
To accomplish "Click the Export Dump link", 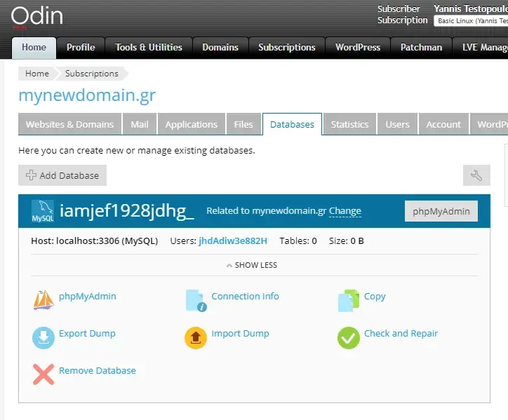I will point(87,334).
